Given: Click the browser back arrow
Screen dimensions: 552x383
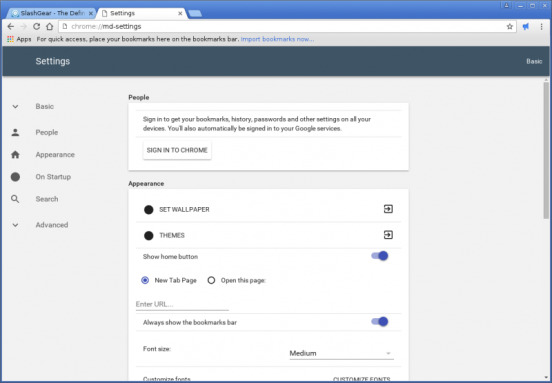Looking at the screenshot, I should [x=11, y=26].
